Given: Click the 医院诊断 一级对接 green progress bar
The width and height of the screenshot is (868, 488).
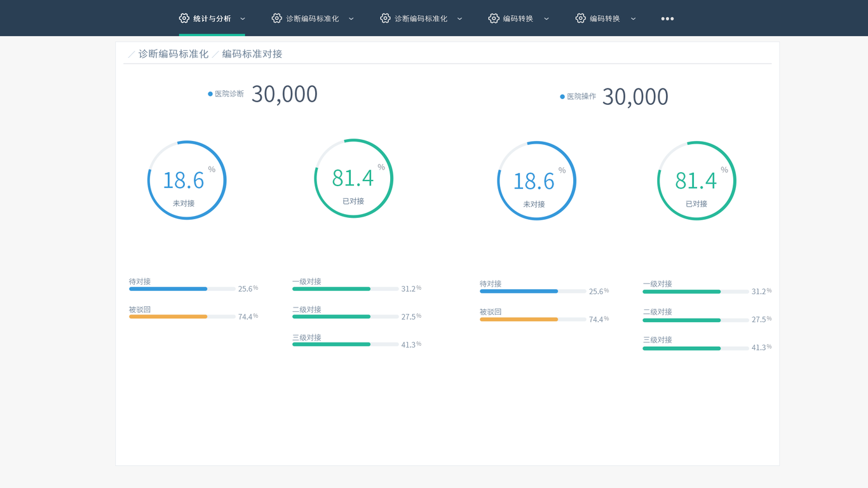Looking at the screenshot, I should [346, 289].
